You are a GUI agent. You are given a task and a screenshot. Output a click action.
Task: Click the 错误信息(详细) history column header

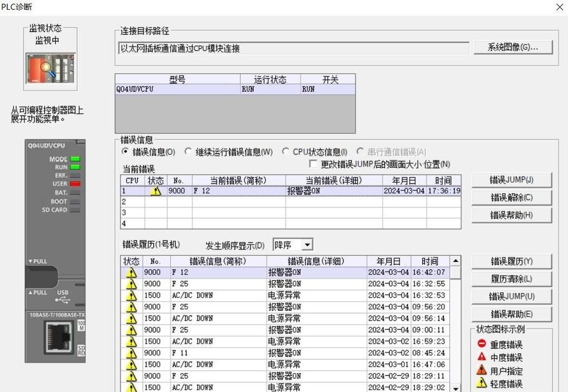pos(317,261)
